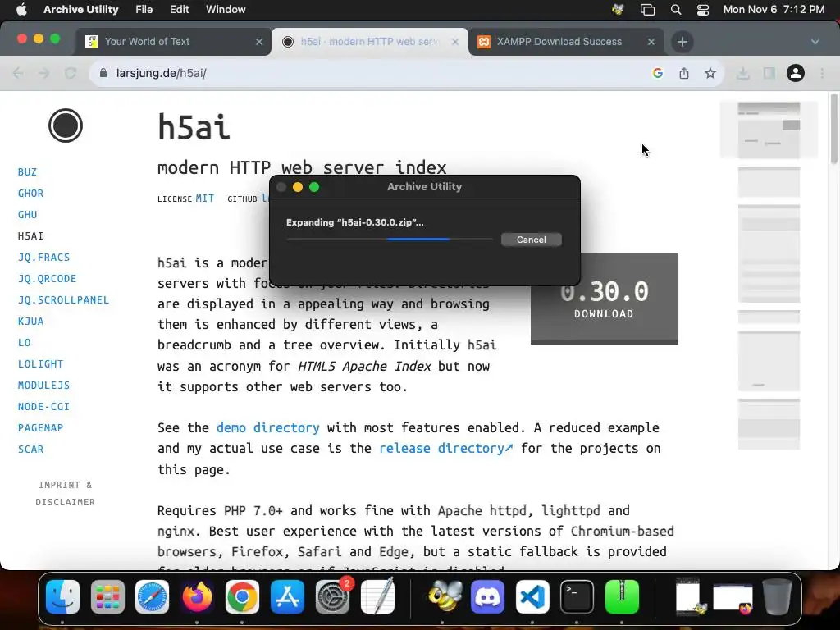Select the h5ai modern HTTP web server tab
The width and height of the screenshot is (840, 630).
pos(370,42)
